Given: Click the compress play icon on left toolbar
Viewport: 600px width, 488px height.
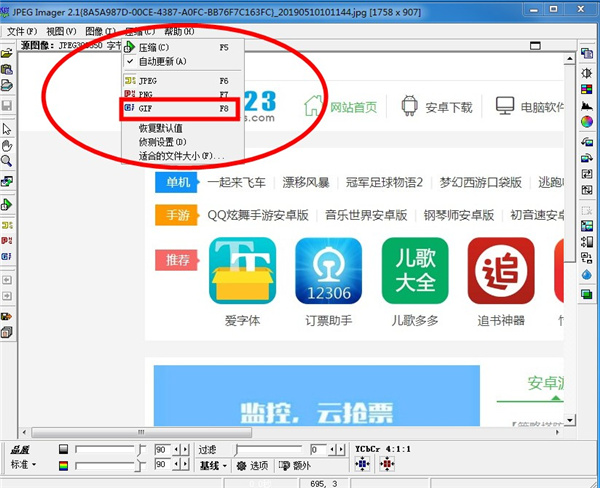Looking at the screenshot, I should (x=7, y=205).
